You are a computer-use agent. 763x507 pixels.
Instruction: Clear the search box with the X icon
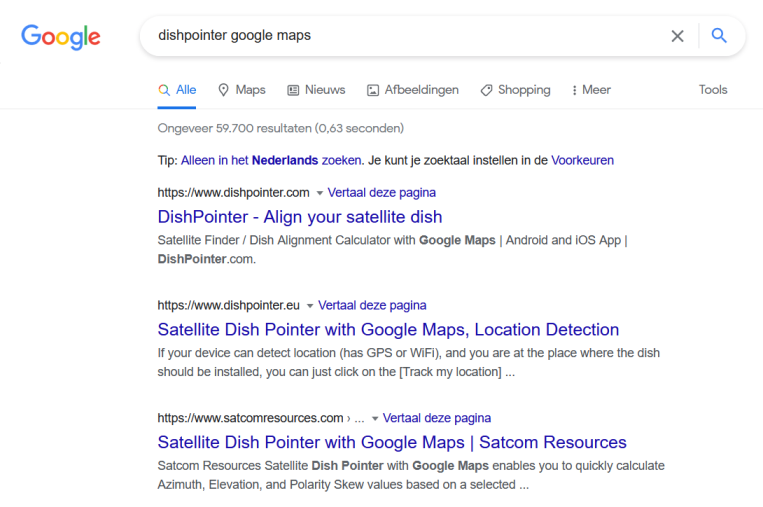click(677, 36)
